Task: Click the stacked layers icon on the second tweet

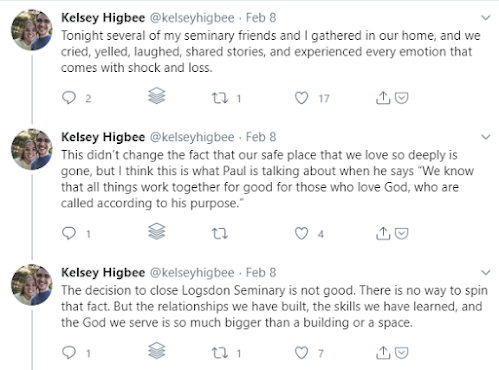Action: 157,231
